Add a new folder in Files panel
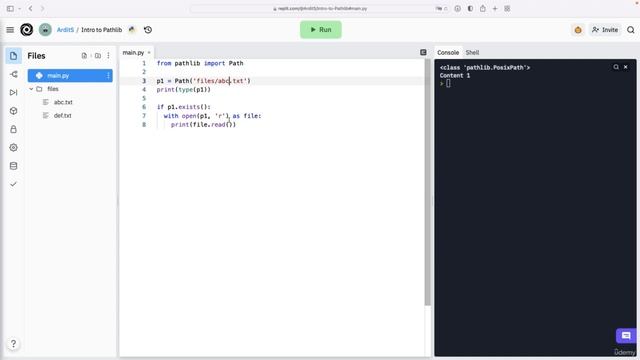640x360 pixels. click(x=98, y=56)
